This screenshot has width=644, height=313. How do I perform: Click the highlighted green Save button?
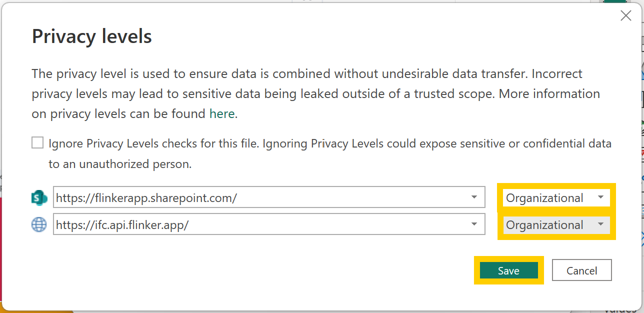(x=508, y=270)
